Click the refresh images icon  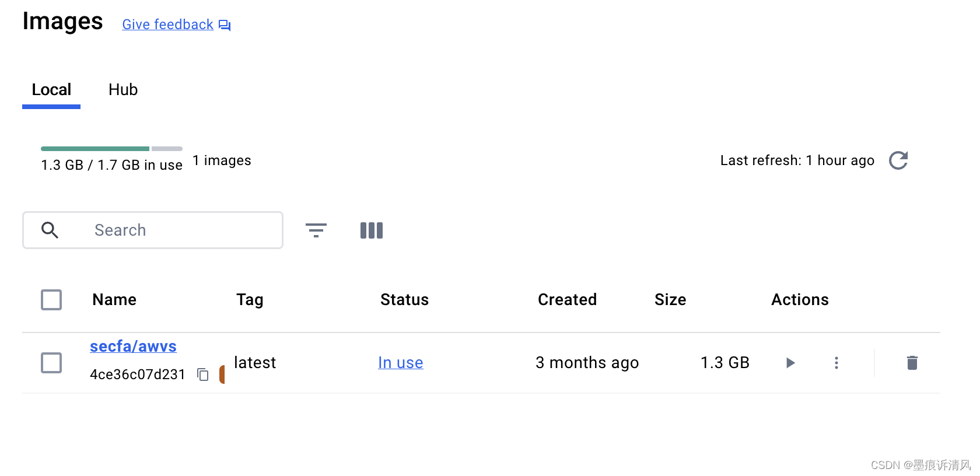coord(898,160)
